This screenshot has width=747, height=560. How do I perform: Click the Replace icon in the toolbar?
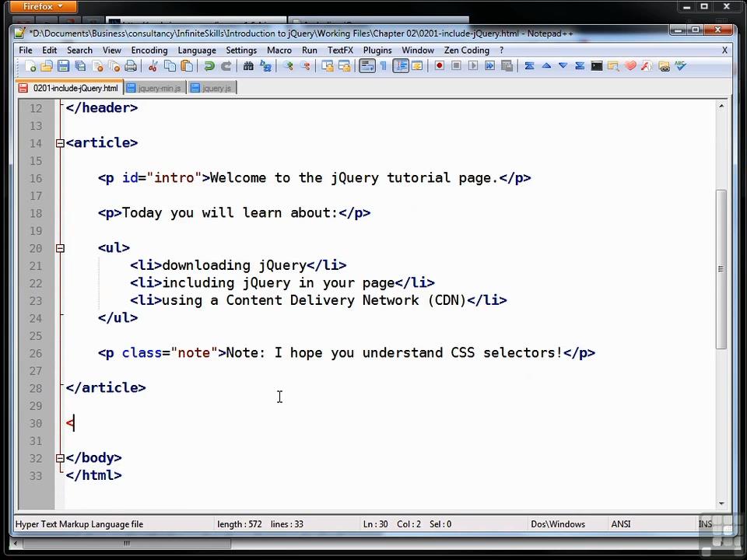pyautogui.click(x=265, y=66)
